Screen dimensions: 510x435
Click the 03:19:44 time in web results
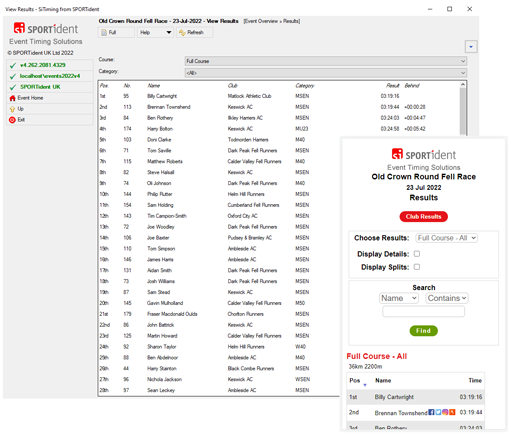[x=471, y=412]
